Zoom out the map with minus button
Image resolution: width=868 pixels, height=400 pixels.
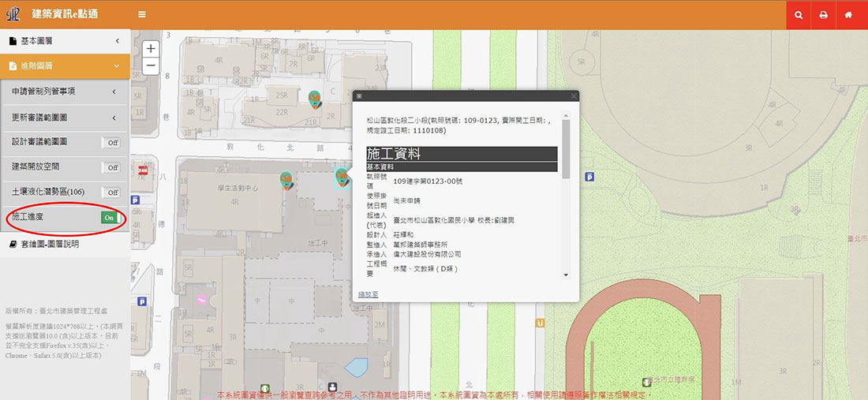152,66
